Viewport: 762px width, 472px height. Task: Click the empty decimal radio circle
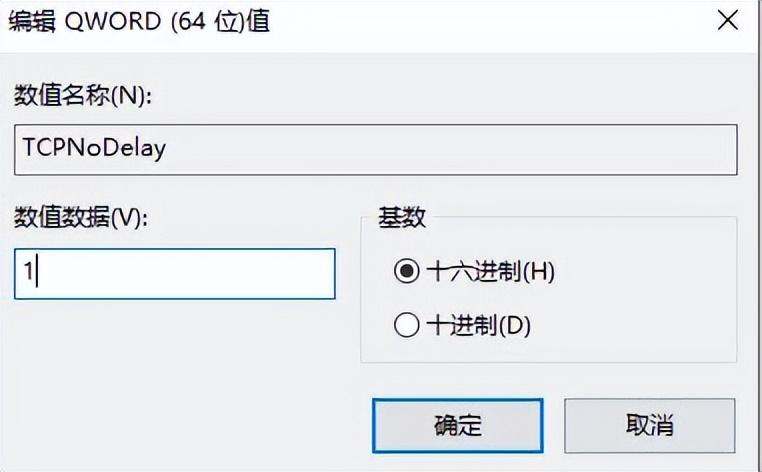click(408, 324)
